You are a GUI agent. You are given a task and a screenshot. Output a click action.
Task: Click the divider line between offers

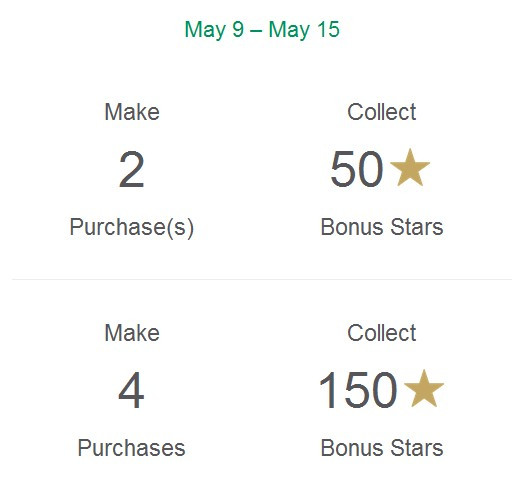point(262,279)
